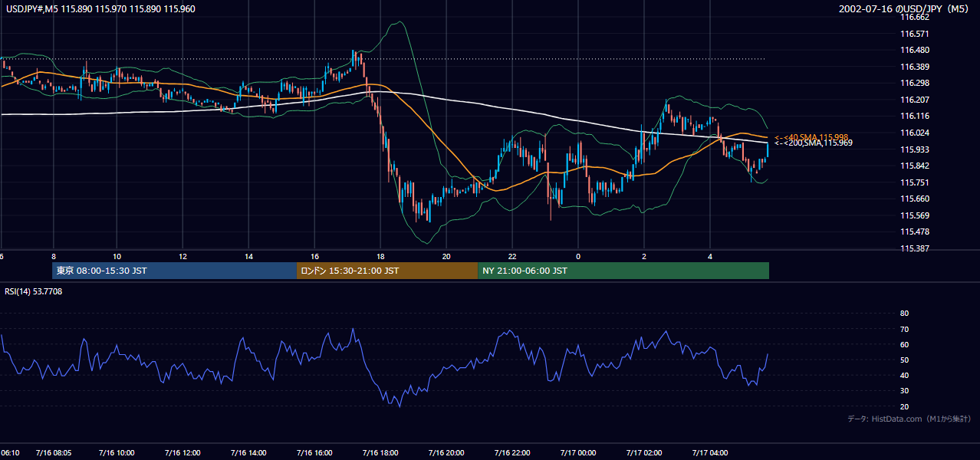Click the HistData.com data source credit
Image resolution: width=980 pixels, height=460 pixels.
pyautogui.click(x=909, y=419)
